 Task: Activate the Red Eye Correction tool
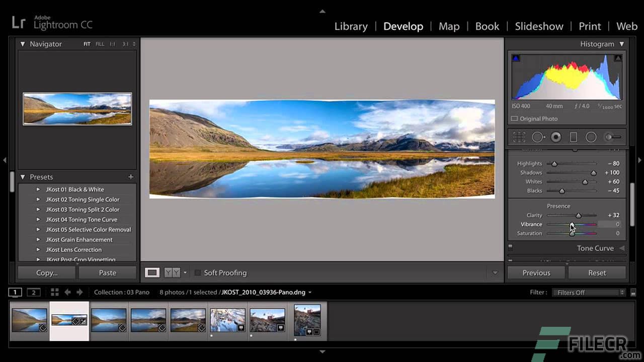(x=556, y=137)
